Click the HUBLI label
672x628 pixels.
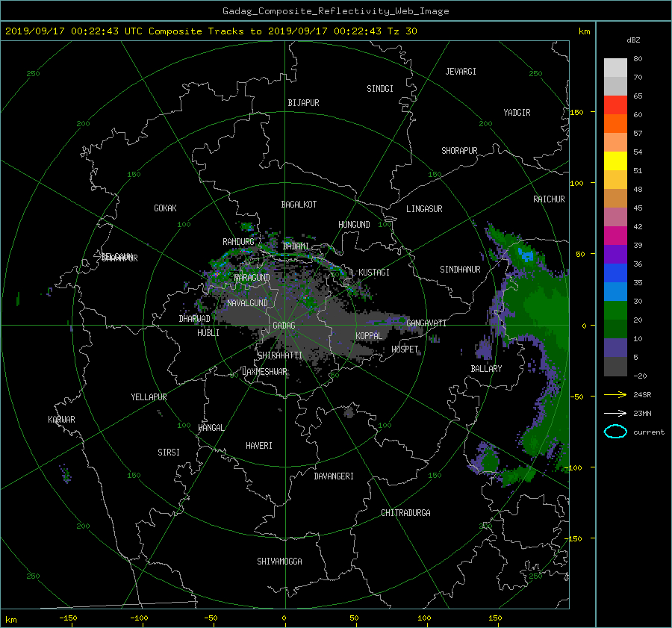pyautogui.click(x=208, y=333)
